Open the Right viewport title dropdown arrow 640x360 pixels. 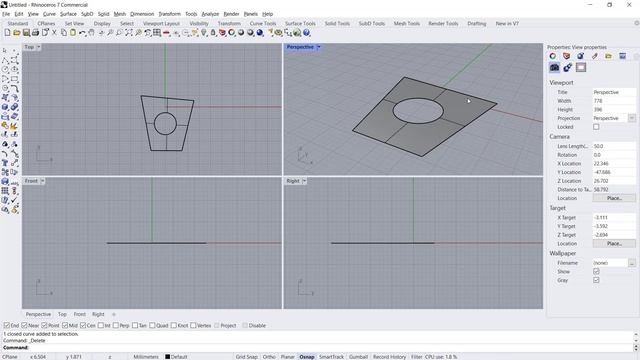304,181
